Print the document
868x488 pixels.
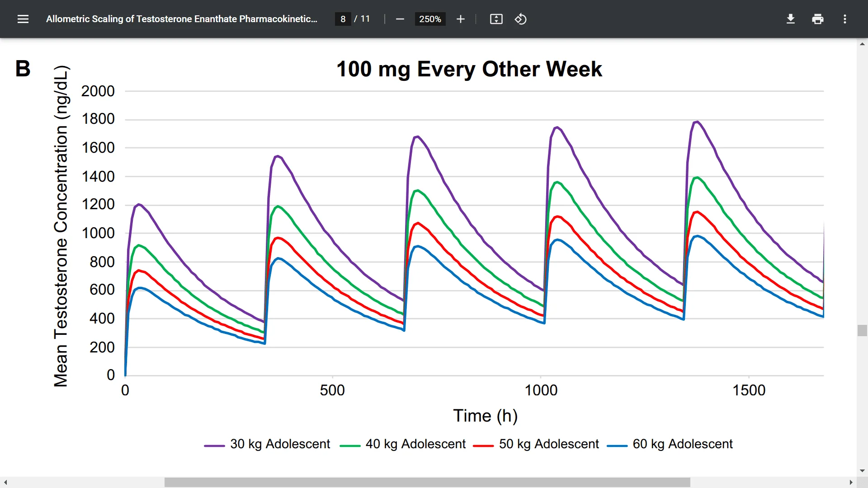pos(818,19)
